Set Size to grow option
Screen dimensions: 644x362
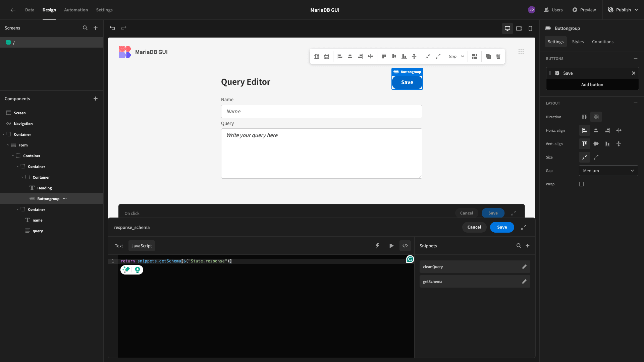[x=596, y=158]
